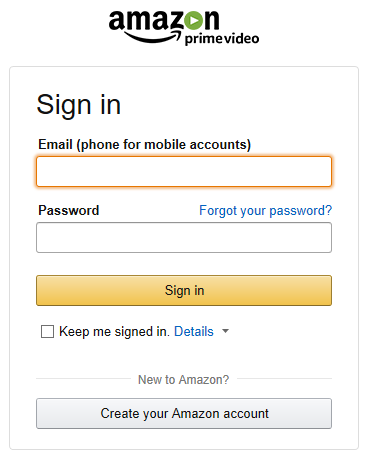
Task: Click the divider line left of 'New to Amazon?'
Action: [x=83, y=379]
